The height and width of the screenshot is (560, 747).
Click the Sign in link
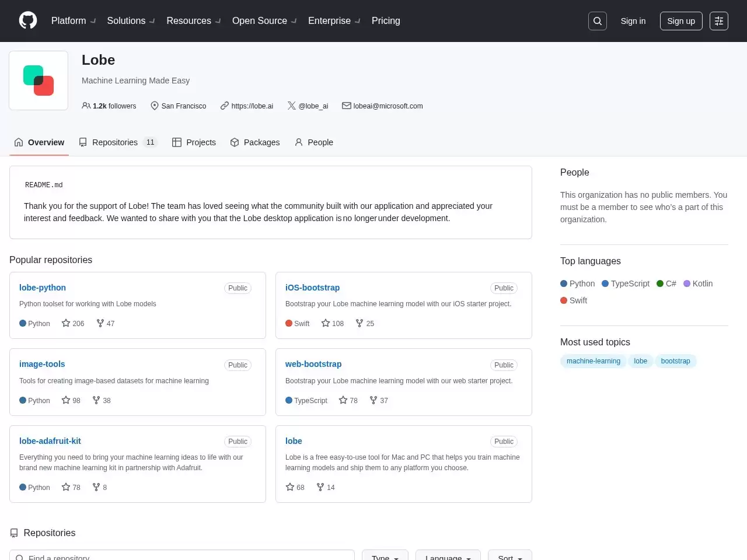[633, 21]
